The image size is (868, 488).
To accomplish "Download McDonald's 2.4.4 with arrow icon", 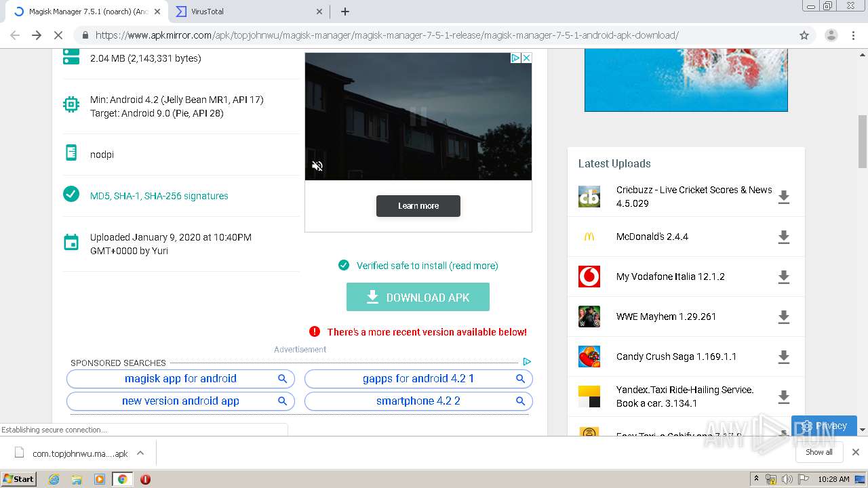I will (x=784, y=237).
